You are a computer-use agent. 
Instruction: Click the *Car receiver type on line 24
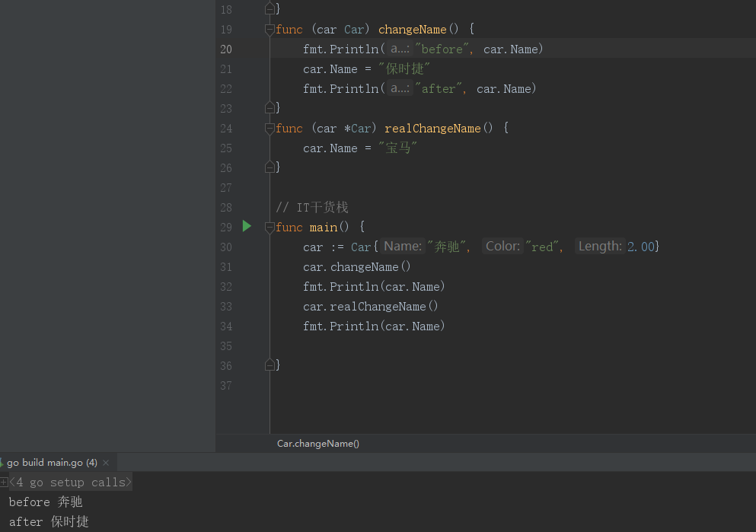pyautogui.click(x=357, y=128)
